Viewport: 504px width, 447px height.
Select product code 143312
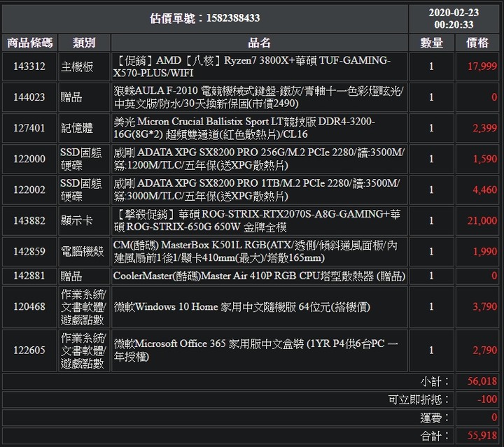click(x=29, y=66)
